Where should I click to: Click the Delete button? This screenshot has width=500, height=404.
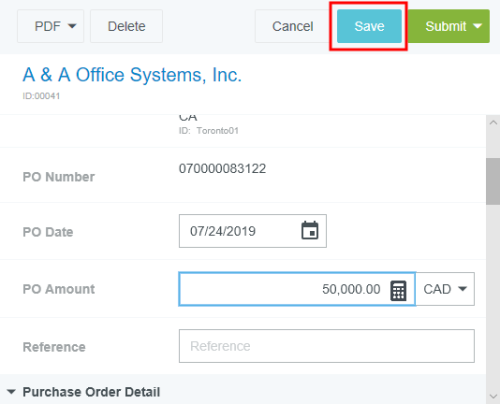tap(126, 26)
